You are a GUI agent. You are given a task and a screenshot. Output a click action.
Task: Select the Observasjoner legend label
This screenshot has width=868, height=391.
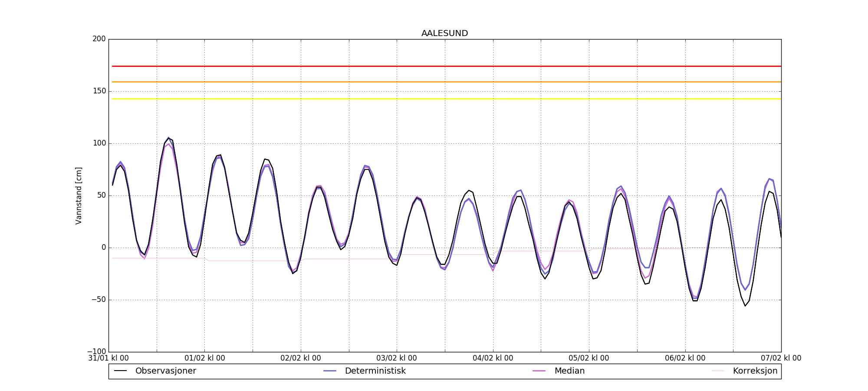(165, 371)
